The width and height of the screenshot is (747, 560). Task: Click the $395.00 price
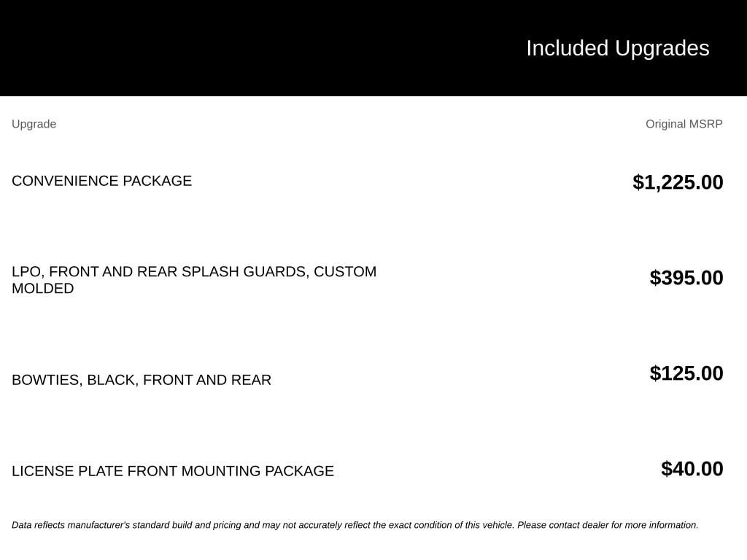point(686,278)
